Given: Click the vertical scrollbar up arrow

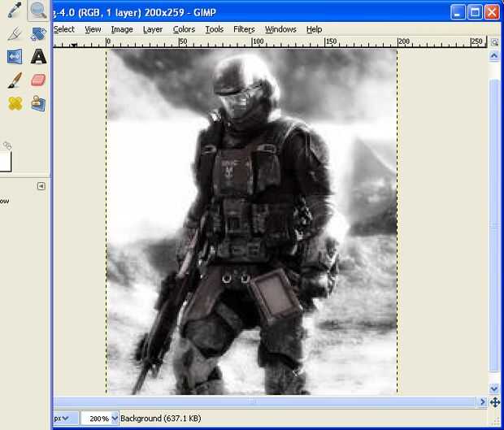Looking at the screenshot, I should click(494, 56).
